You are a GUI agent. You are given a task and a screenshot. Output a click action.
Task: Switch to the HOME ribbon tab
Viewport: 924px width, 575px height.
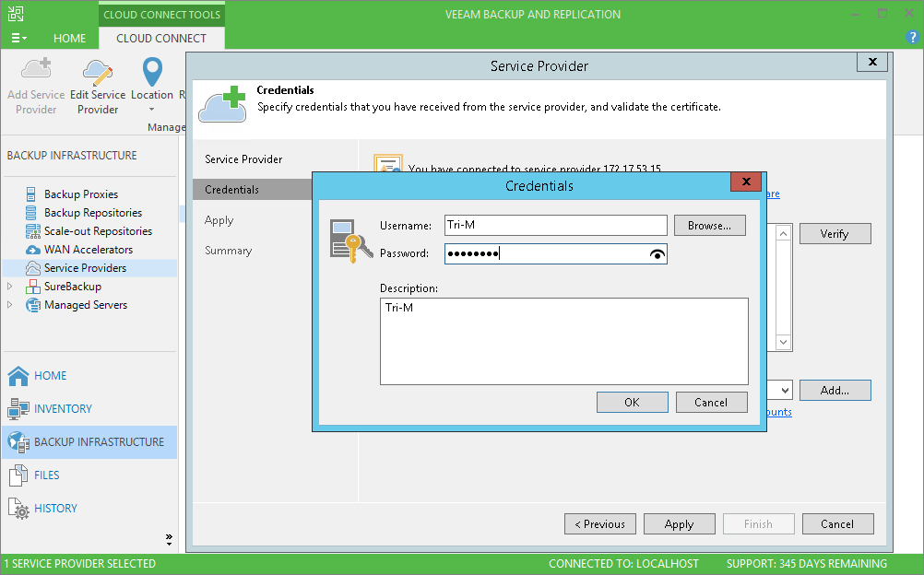click(x=69, y=39)
